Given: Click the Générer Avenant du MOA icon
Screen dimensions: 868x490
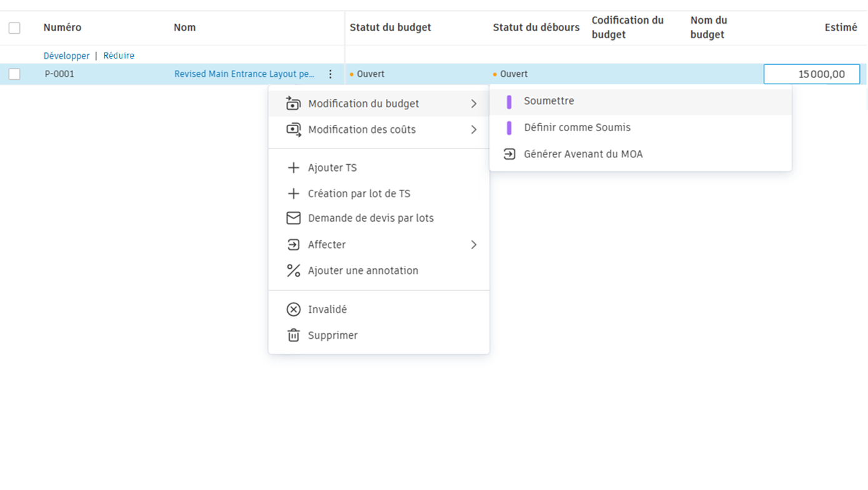Looking at the screenshot, I should coord(510,154).
